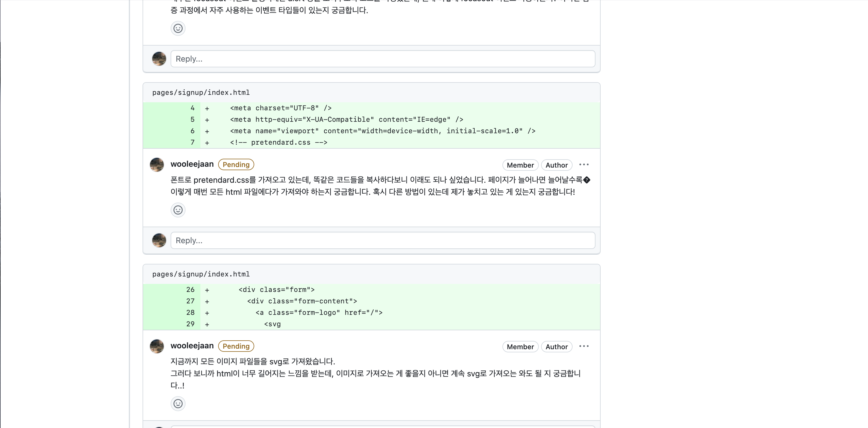Open wooleejaan profile from svg comment
This screenshot has height=428, width=868.
(x=192, y=346)
